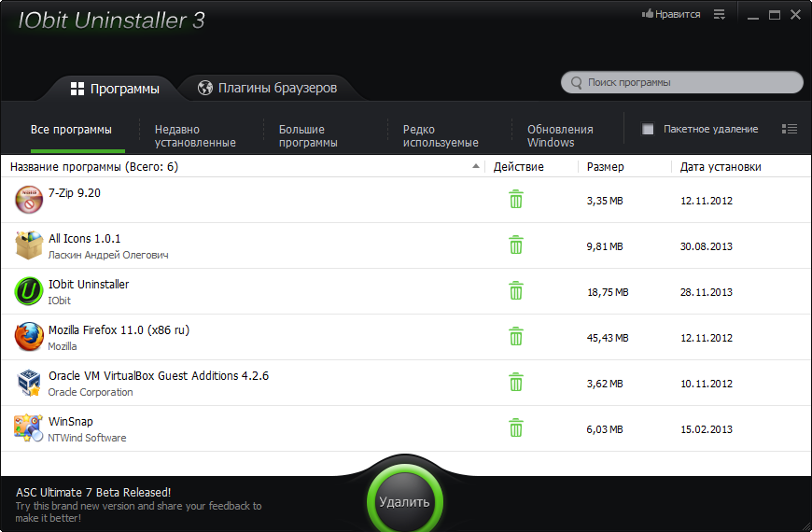
Task: Select the IObit Uninstaller green U icon
Action: pyautogui.click(x=29, y=290)
